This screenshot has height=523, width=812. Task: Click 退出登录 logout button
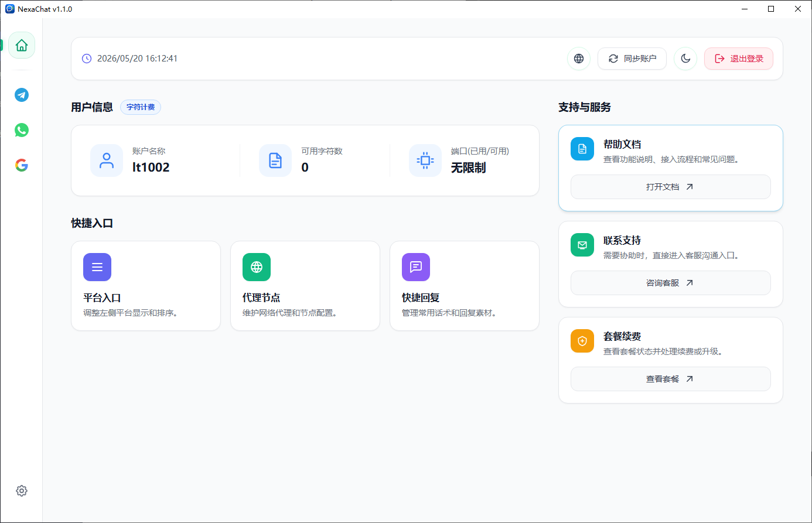pos(739,59)
